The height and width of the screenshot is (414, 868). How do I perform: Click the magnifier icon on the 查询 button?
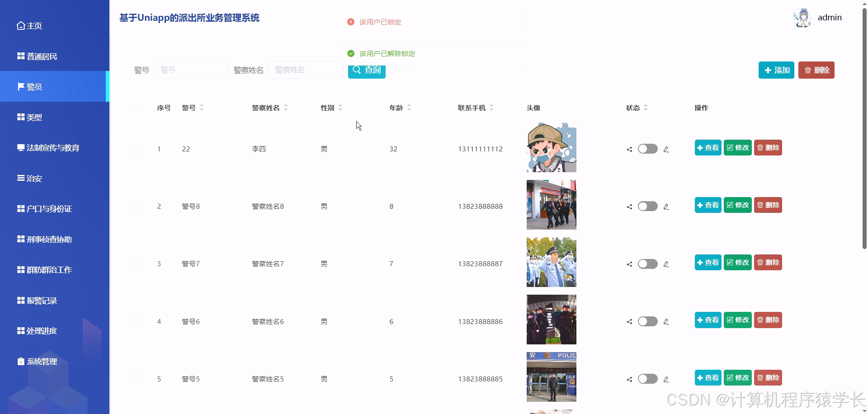[x=357, y=70]
